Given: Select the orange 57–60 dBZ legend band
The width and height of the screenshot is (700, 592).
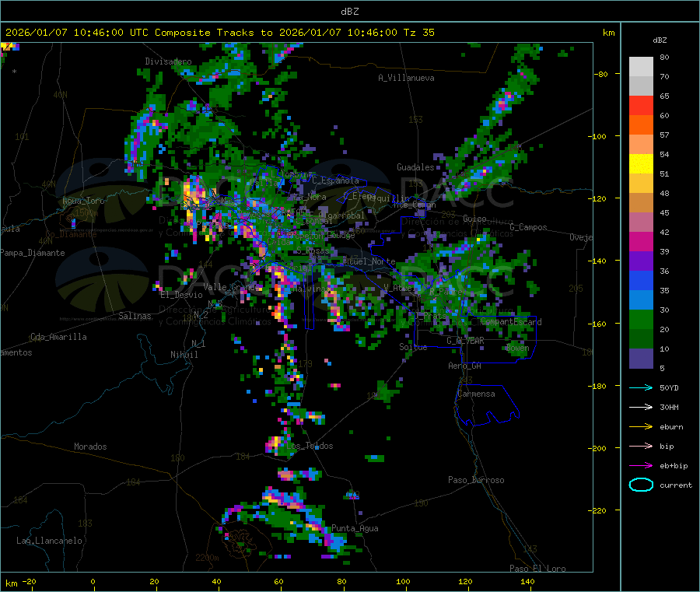Looking at the screenshot, I should (x=641, y=125).
